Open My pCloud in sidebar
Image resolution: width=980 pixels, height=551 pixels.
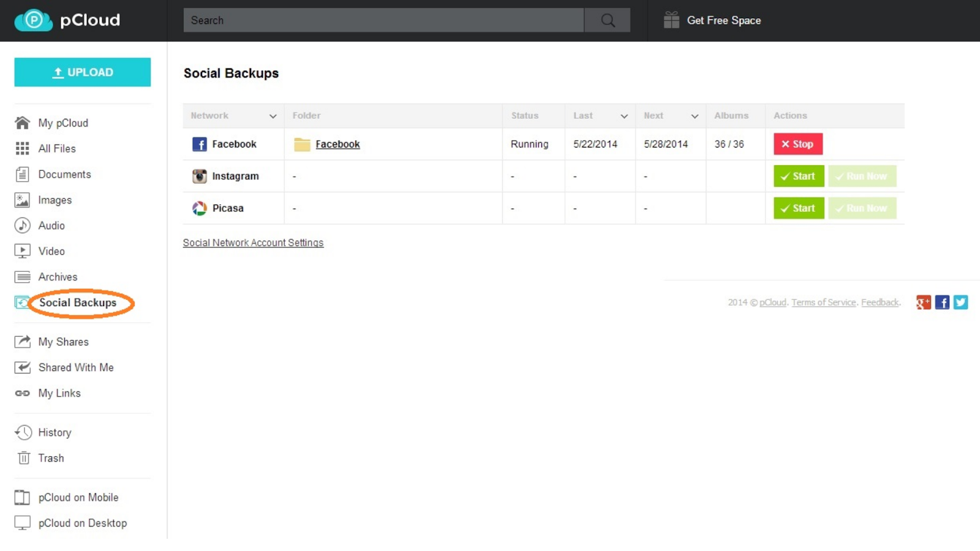coord(63,123)
